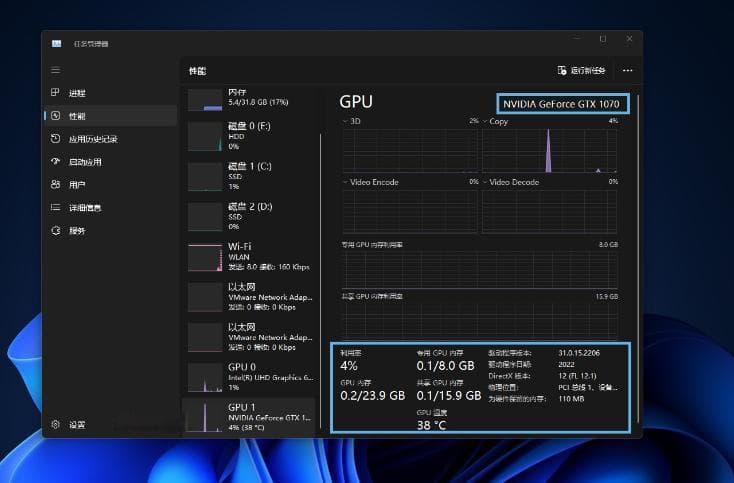Image resolution: width=734 pixels, height=483 pixels.
Task: Click the Performance (性能) sidebar icon
Action: click(55, 116)
